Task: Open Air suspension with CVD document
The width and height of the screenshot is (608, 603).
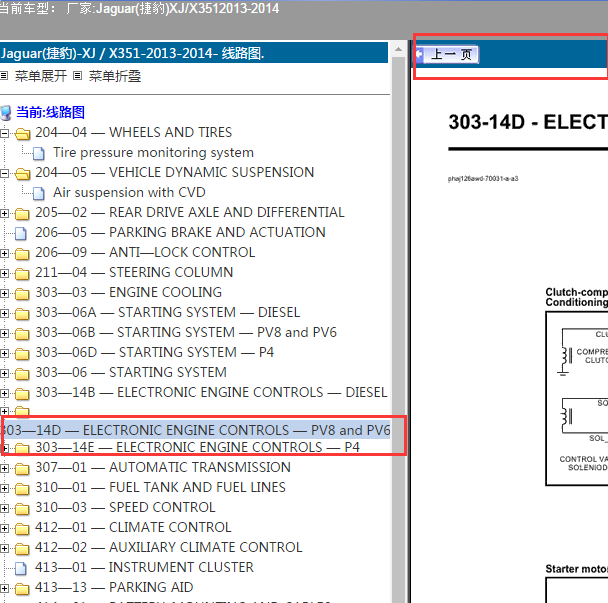Action: click(129, 192)
